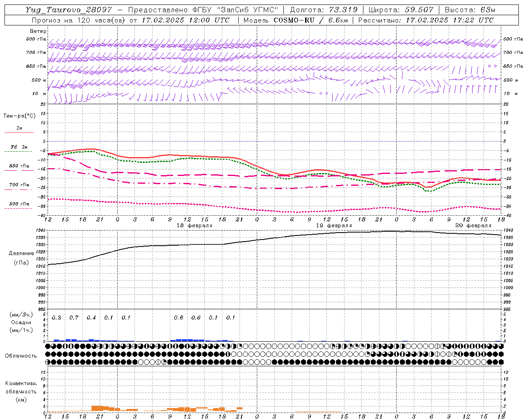Click the 18 февраля date label

(x=194, y=226)
